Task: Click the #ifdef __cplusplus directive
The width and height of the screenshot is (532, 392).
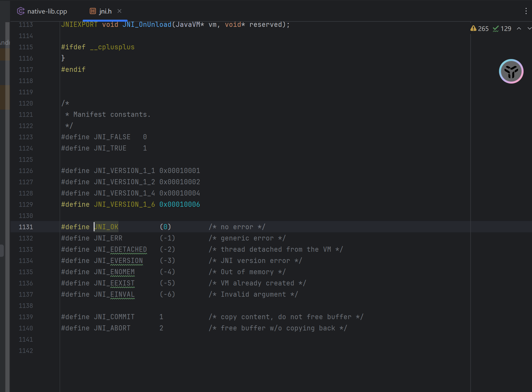Action: (x=98, y=47)
